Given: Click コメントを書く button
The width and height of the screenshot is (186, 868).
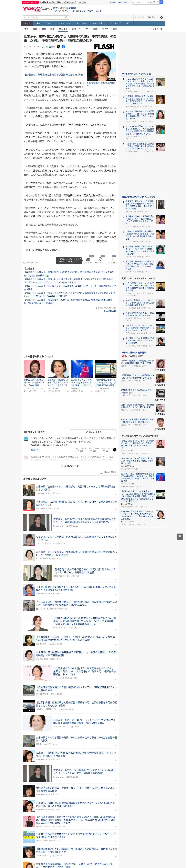Looking at the screenshot, I should tap(93, 432).
